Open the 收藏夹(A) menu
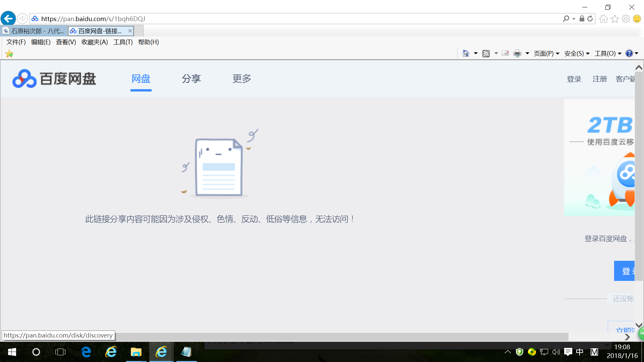644x362 pixels. click(x=95, y=42)
